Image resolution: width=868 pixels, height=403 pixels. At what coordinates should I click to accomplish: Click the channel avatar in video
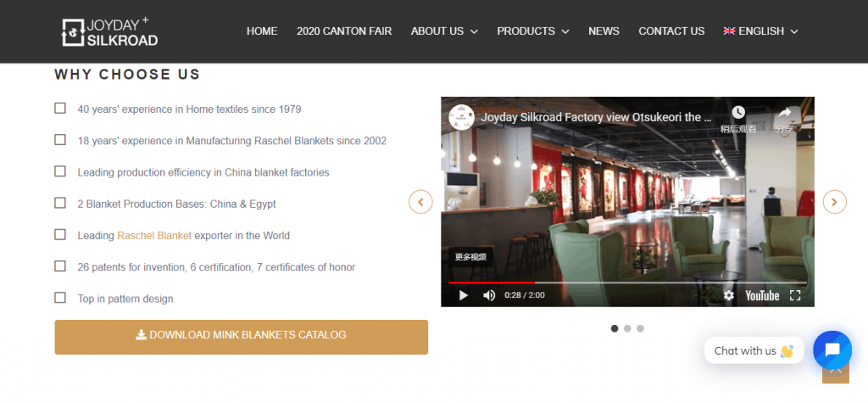(x=462, y=117)
